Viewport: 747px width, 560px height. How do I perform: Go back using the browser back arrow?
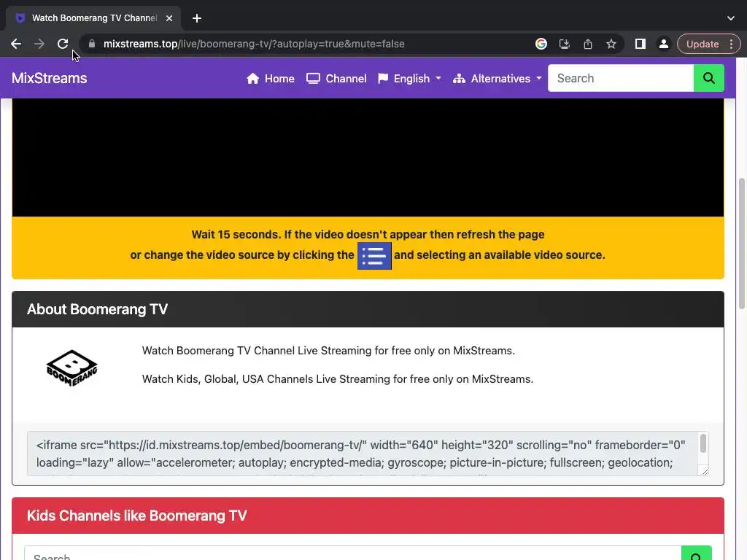tap(16, 44)
